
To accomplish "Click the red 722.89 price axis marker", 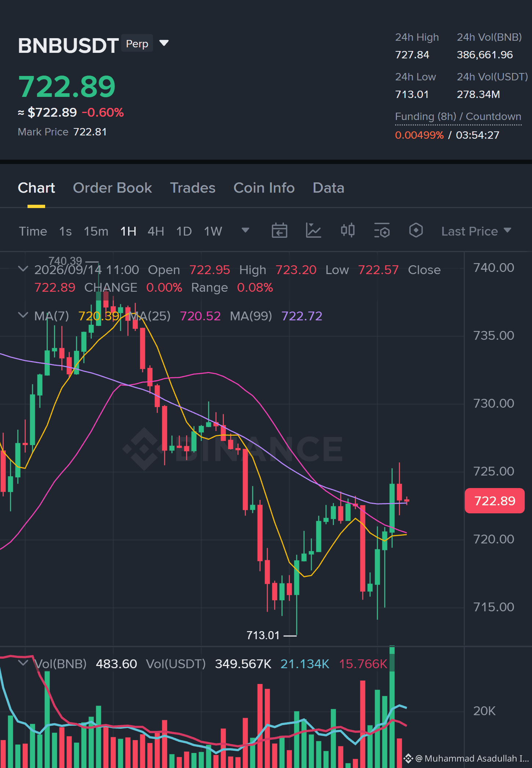I will [495, 501].
